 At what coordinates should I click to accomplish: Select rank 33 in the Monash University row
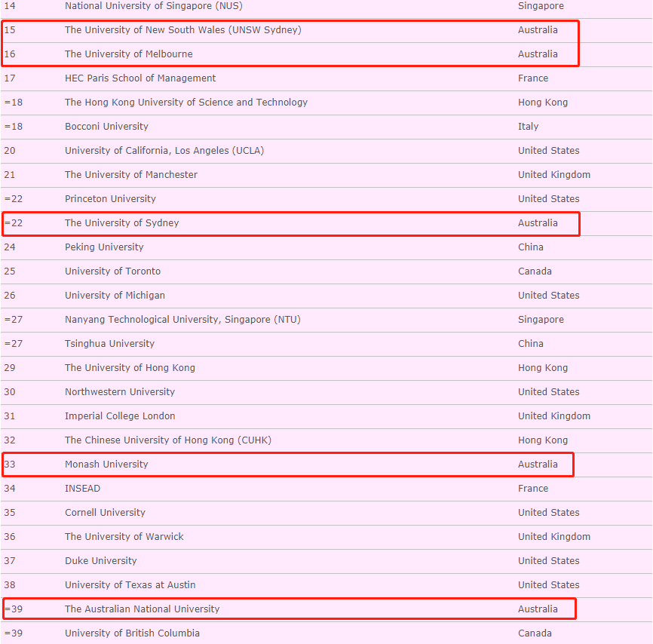click(x=10, y=465)
